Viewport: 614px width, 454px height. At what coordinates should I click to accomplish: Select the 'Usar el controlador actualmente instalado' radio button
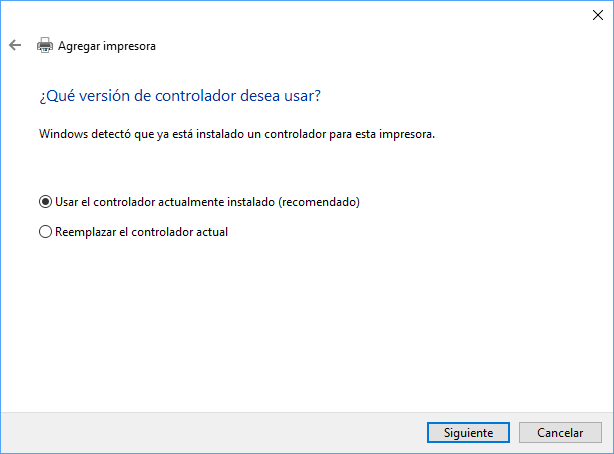[x=45, y=202]
